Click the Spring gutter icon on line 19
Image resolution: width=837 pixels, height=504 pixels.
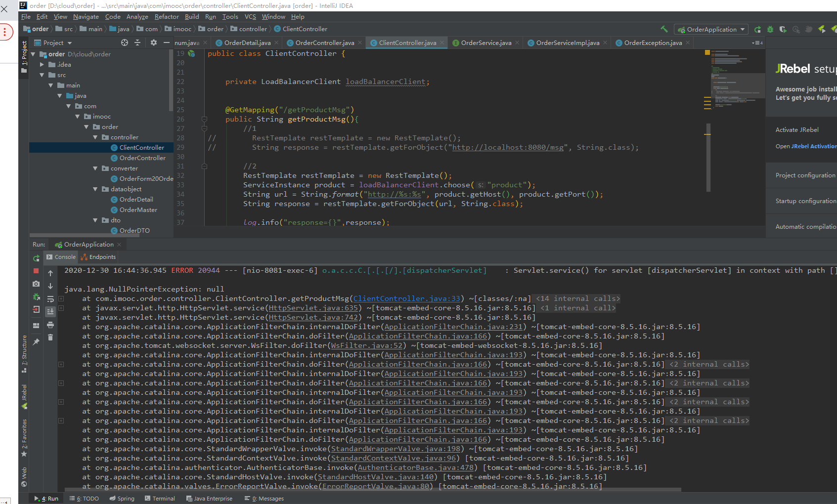(x=191, y=53)
